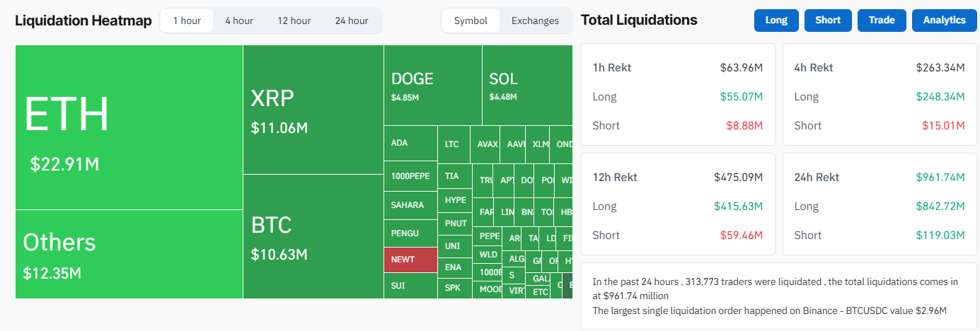Click the ETH heatmap tile

point(129,127)
